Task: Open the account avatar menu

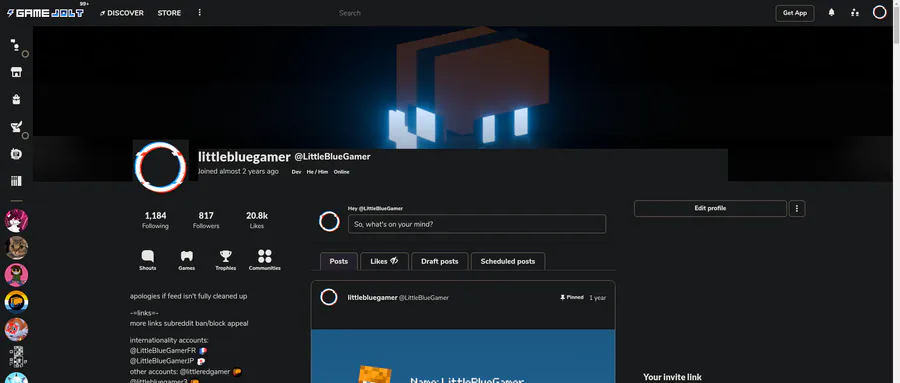Action: click(x=879, y=13)
